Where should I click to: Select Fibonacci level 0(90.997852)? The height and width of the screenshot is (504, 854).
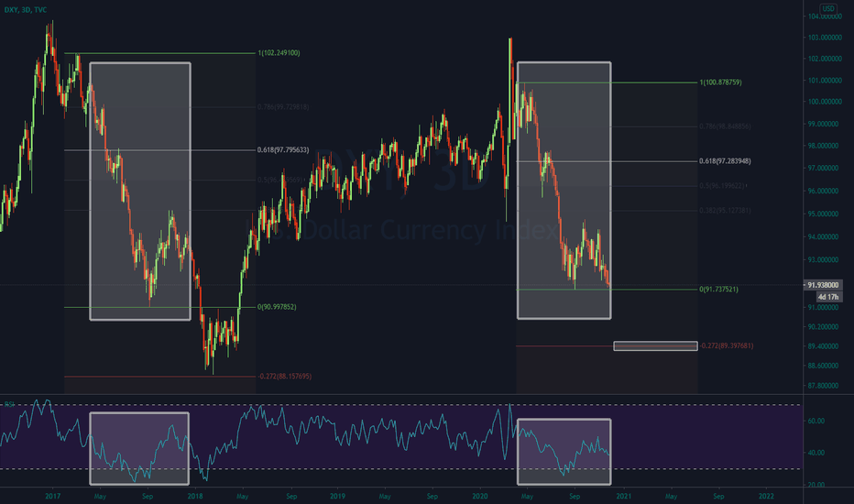pyautogui.click(x=277, y=307)
